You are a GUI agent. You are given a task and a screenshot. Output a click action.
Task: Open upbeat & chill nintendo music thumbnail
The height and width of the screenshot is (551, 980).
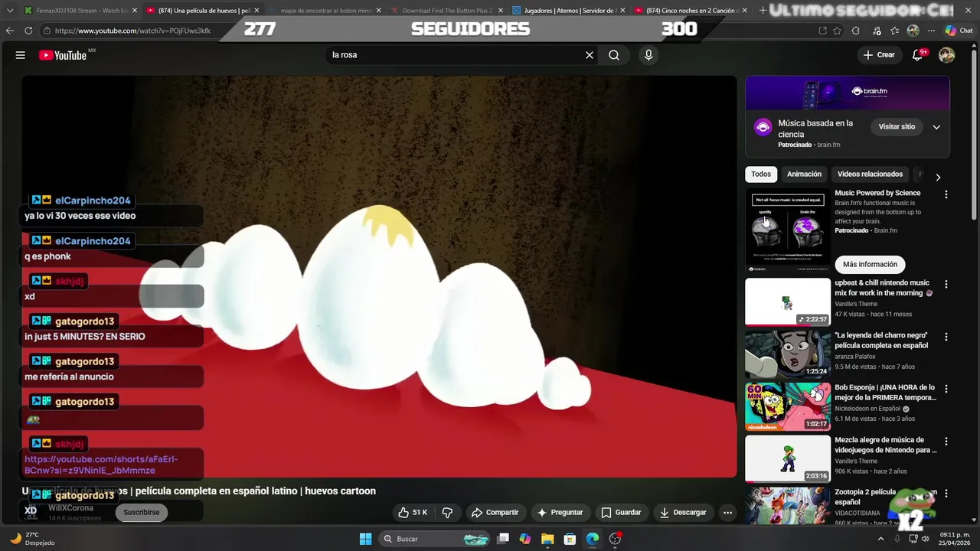coord(788,302)
